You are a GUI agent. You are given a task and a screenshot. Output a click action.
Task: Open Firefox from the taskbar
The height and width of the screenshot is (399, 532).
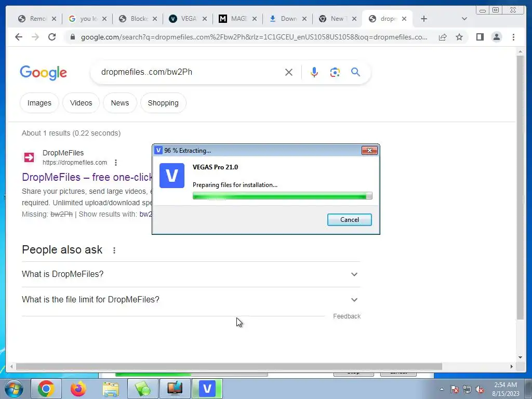click(x=78, y=389)
